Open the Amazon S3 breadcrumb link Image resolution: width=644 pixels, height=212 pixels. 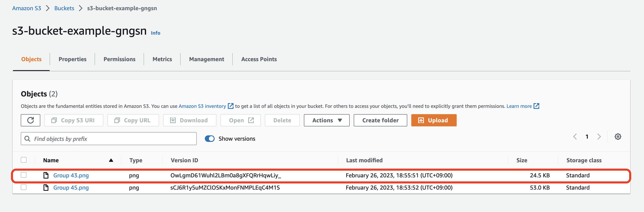pos(26,8)
